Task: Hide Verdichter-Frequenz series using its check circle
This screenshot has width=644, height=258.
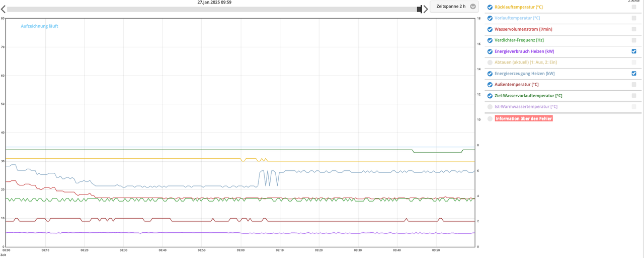Action: (x=490, y=40)
